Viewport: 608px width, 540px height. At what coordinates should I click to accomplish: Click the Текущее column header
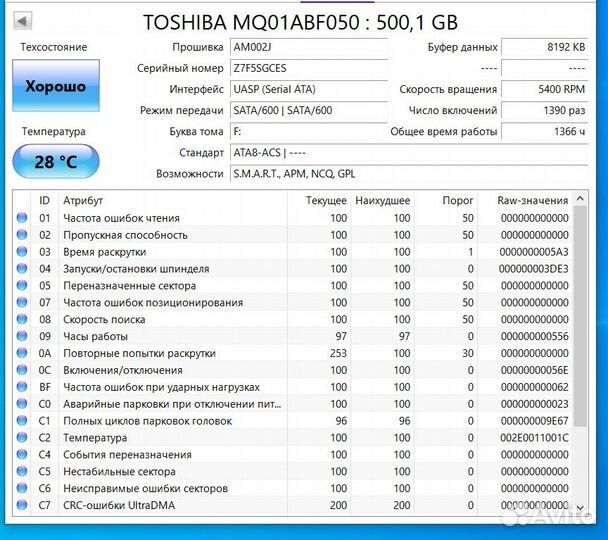(319, 200)
